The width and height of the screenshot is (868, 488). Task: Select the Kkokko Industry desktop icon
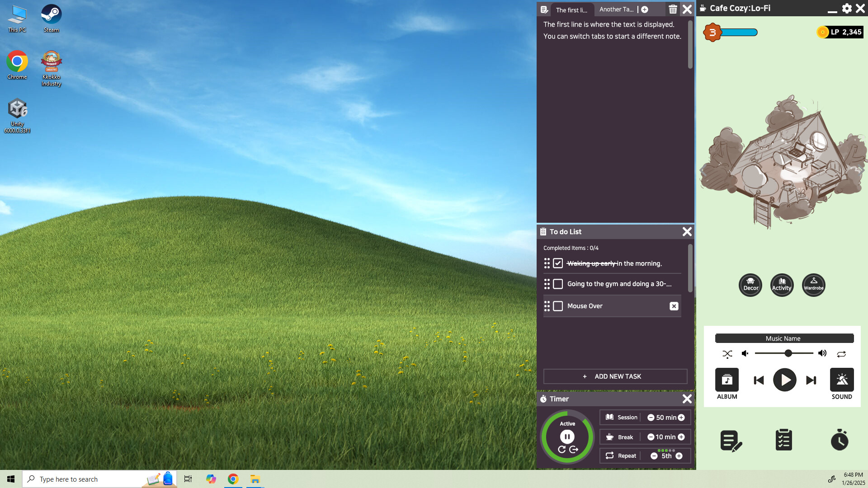[x=51, y=68]
